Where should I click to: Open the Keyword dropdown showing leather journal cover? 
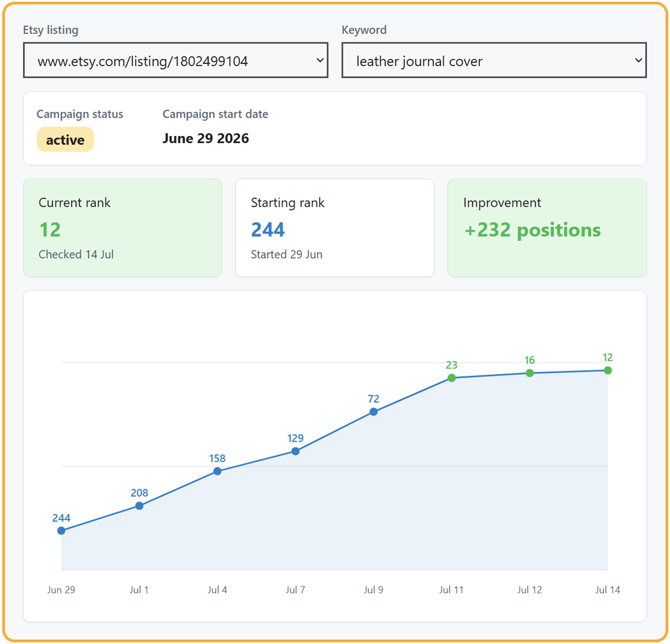point(494,60)
